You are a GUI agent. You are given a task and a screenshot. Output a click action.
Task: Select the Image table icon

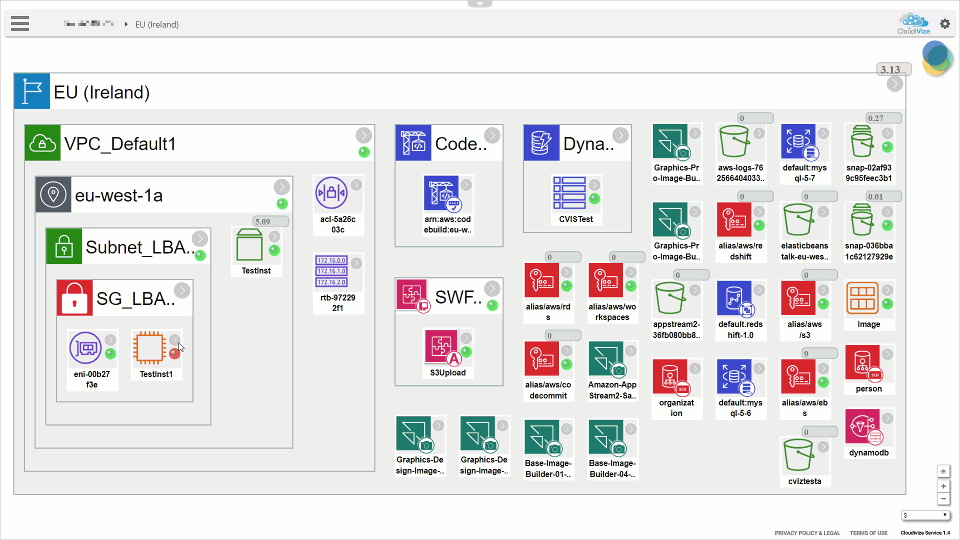pyautogui.click(x=862, y=298)
